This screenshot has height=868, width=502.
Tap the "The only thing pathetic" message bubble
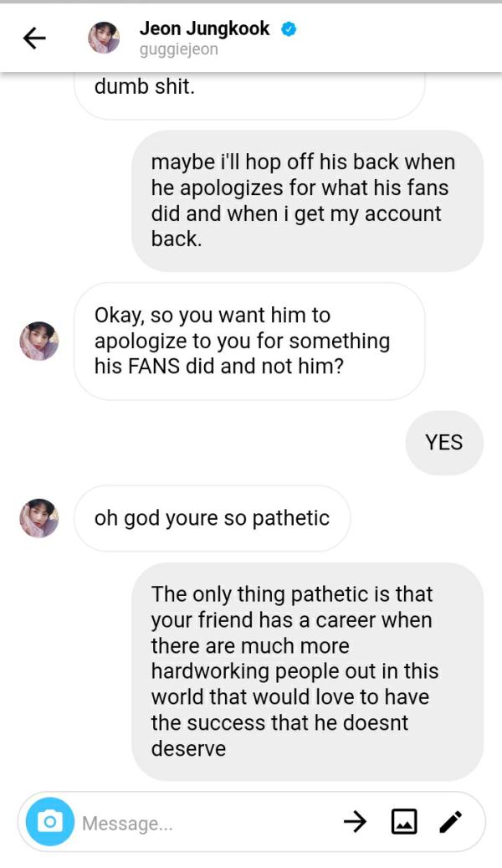(x=307, y=671)
